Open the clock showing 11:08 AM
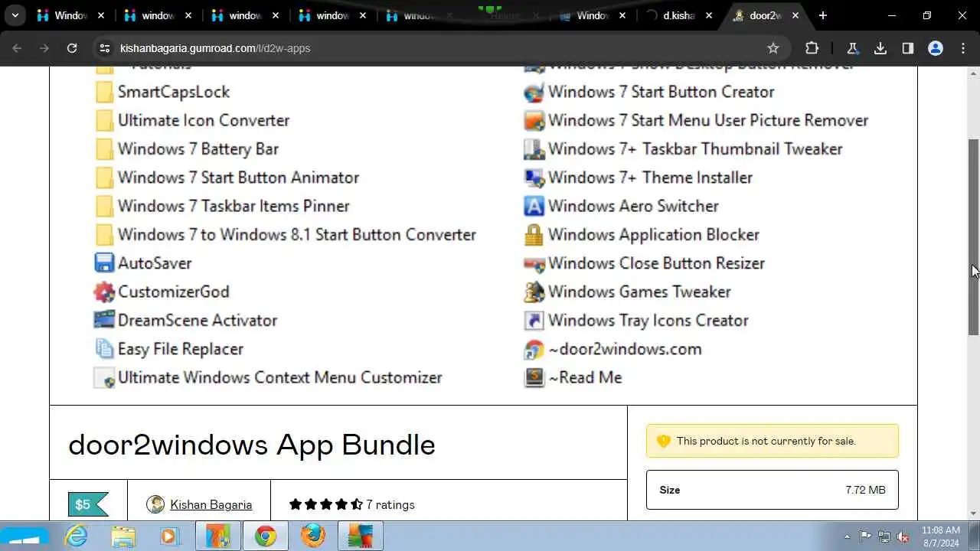 coord(941,536)
